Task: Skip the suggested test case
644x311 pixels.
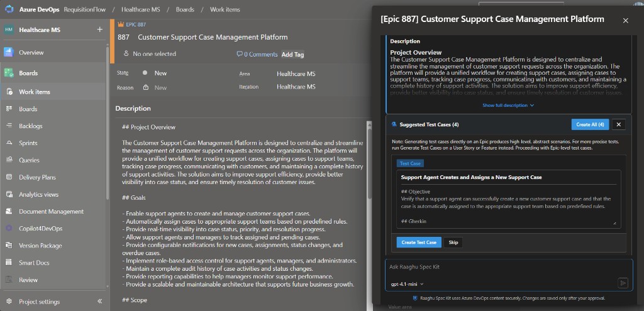Action: coord(453,243)
